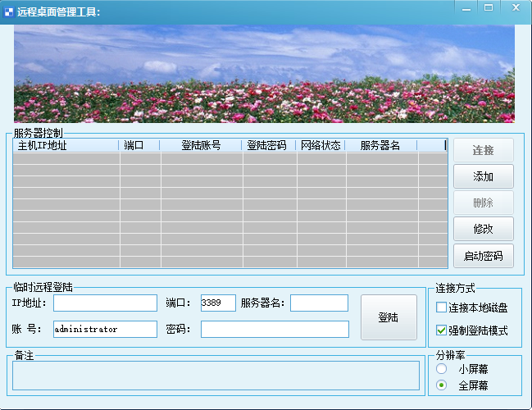Click the 登陆密码 column header
Screen dimensions: 532x410
point(268,146)
